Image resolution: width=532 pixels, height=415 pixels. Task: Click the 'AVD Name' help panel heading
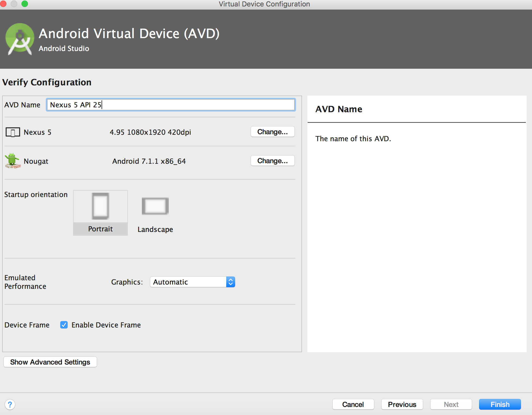tap(339, 109)
